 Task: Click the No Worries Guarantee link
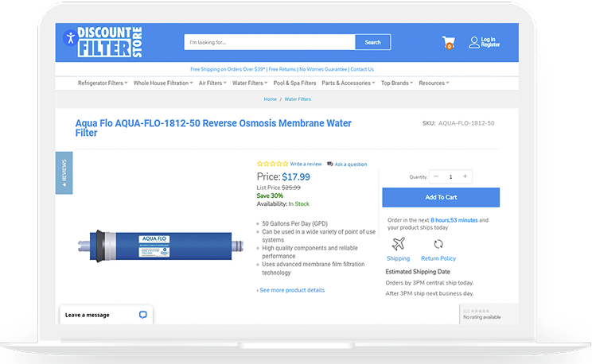tap(323, 69)
